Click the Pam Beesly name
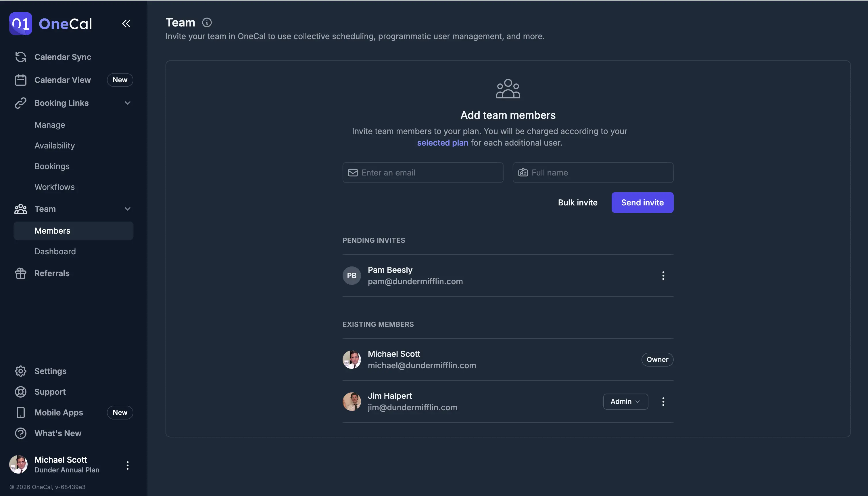This screenshot has width=868, height=496. (x=390, y=270)
